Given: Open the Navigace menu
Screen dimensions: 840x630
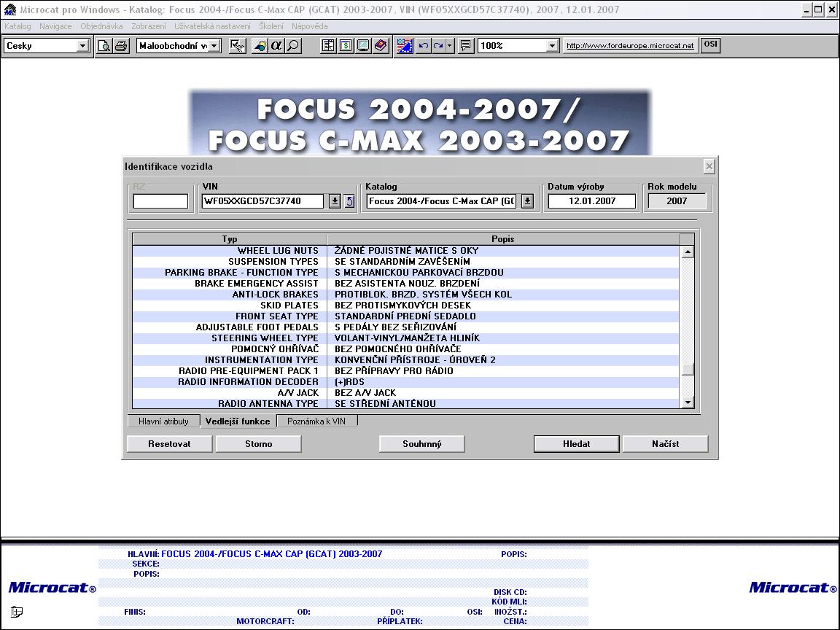Looking at the screenshot, I should (x=55, y=26).
